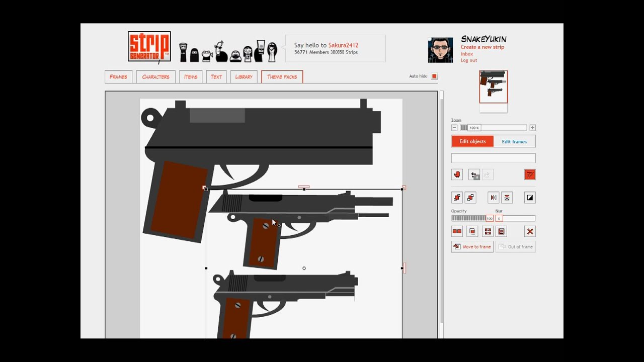The height and width of the screenshot is (362, 644).
Task: Click zoom out minus button
Action: tap(454, 128)
